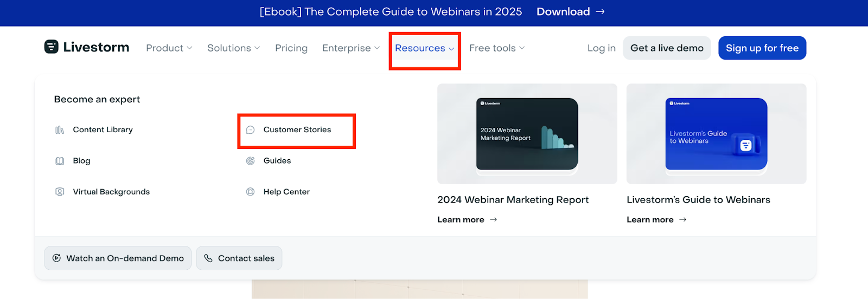Open the Enterprise menu
Image resolution: width=868 pixels, height=299 pixels.
click(x=351, y=48)
